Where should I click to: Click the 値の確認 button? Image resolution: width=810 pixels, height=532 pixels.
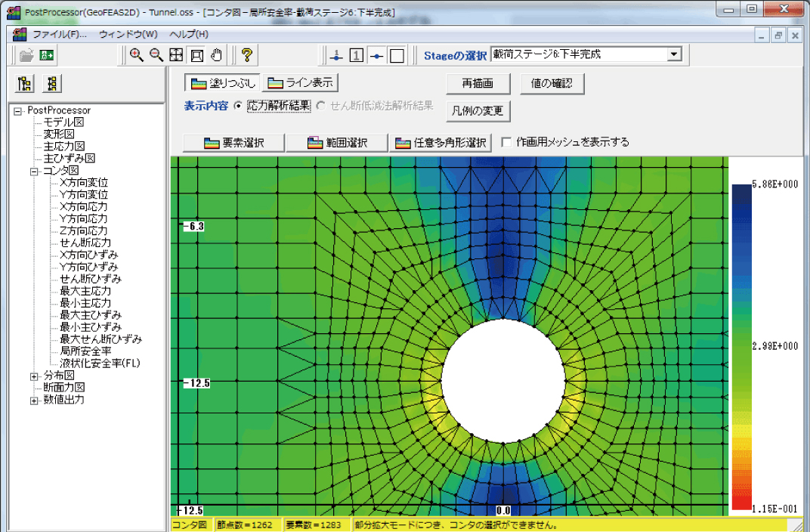tap(552, 83)
